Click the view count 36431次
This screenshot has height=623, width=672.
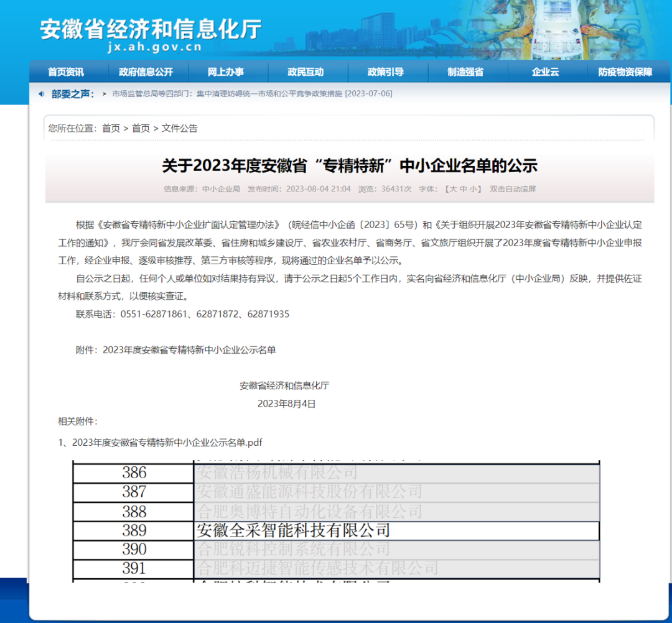tap(396, 189)
